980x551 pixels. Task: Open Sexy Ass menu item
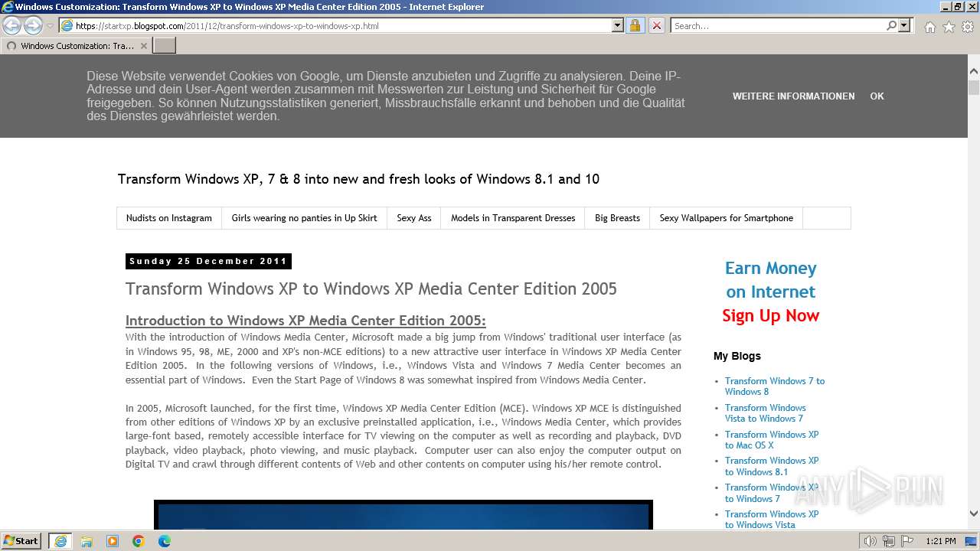coord(414,218)
